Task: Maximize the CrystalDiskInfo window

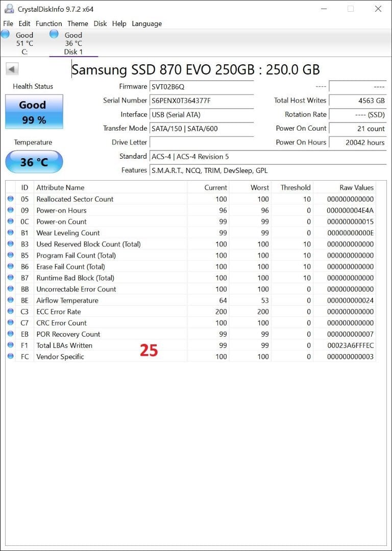Action: click(x=351, y=9)
